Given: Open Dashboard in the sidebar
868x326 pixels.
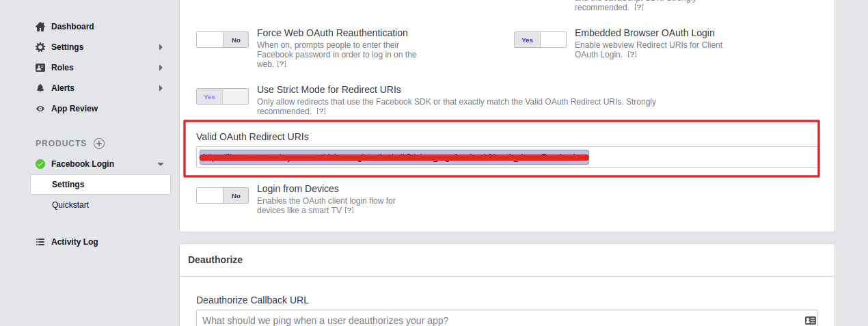Looking at the screenshot, I should click(72, 27).
